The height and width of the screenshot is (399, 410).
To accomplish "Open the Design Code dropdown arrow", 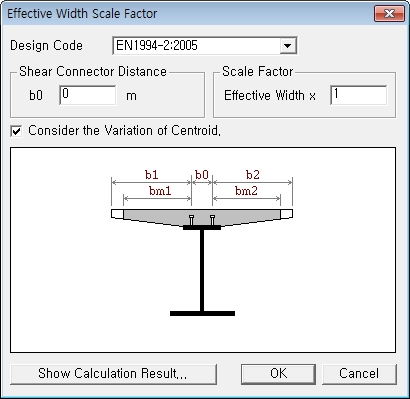I will click(x=288, y=46).
